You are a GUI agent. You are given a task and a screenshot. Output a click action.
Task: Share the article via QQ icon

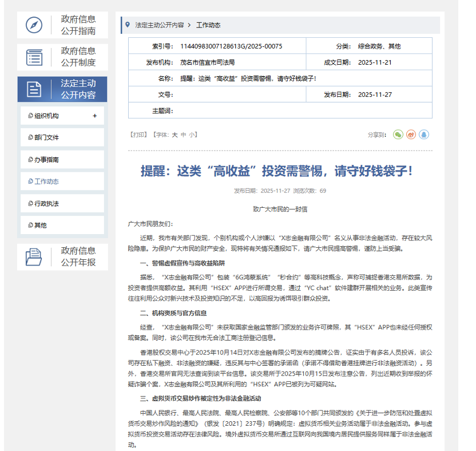pyautogui.click(x=424, y=134)
